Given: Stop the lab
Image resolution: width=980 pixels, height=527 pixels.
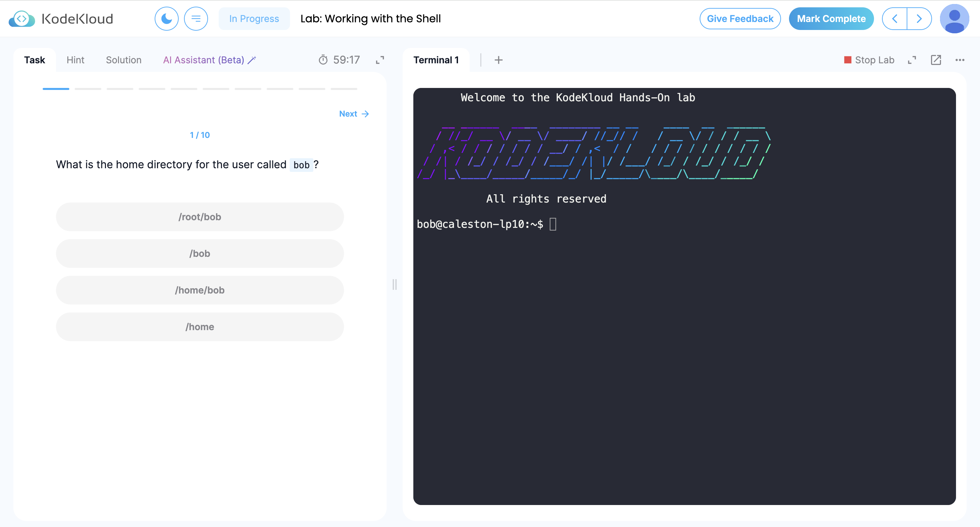Looking at the screenshot, I should 869,60.
